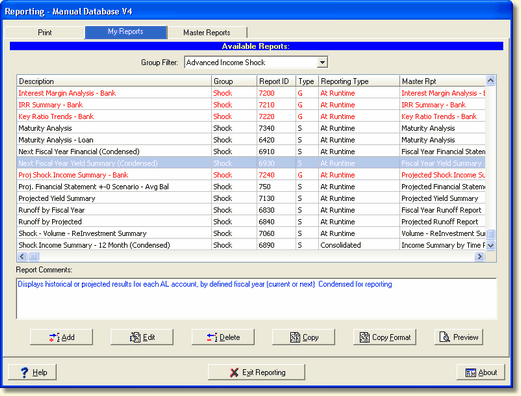Select Next Fiscal Year Yield Summary (Condensed)
The height and width of the screenshot is (396, 521).
(251, 163)
